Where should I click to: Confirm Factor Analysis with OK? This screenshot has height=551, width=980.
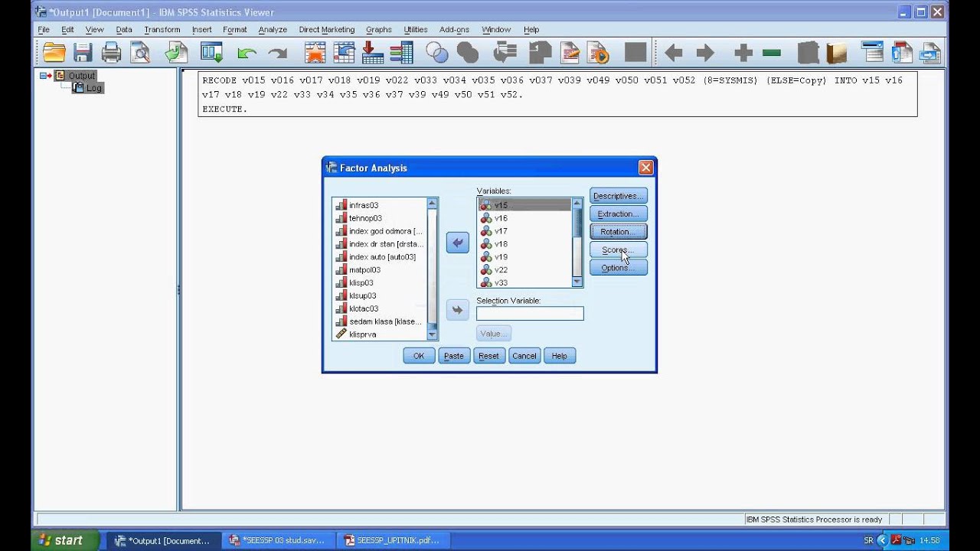click(419, 356)
